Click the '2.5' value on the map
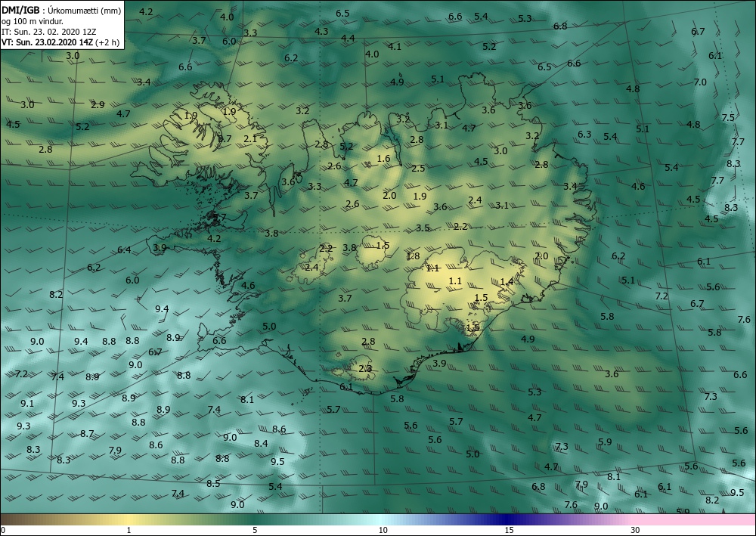The width and height of the screenshot is (756, 536). 418,169
